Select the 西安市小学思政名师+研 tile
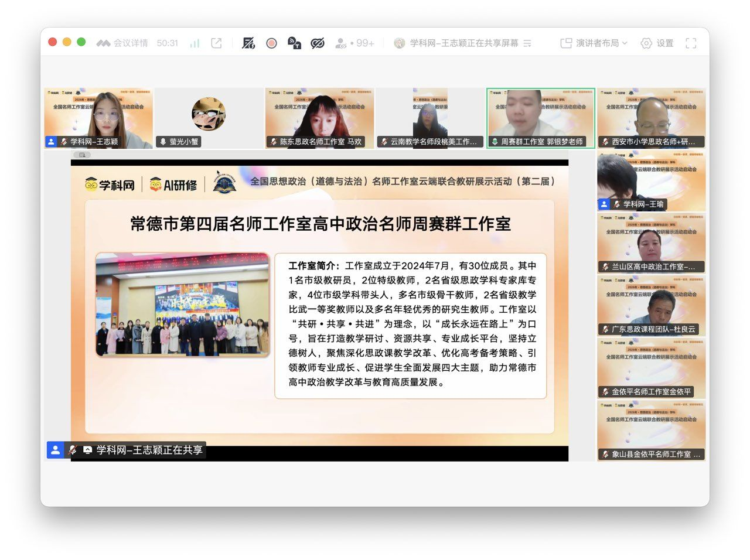Image resolution: width=750 pixels, height=560 pixels. click(x=652, y=118)
